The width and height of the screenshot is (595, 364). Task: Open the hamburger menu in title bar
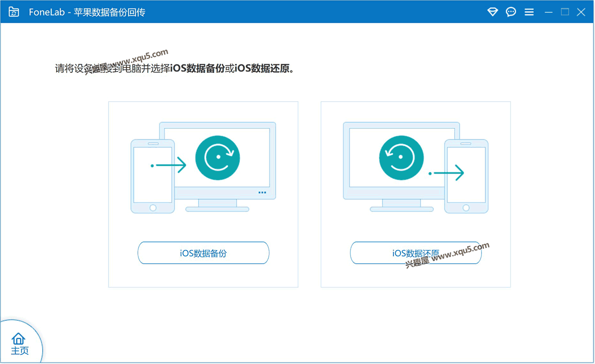(529, 12)
